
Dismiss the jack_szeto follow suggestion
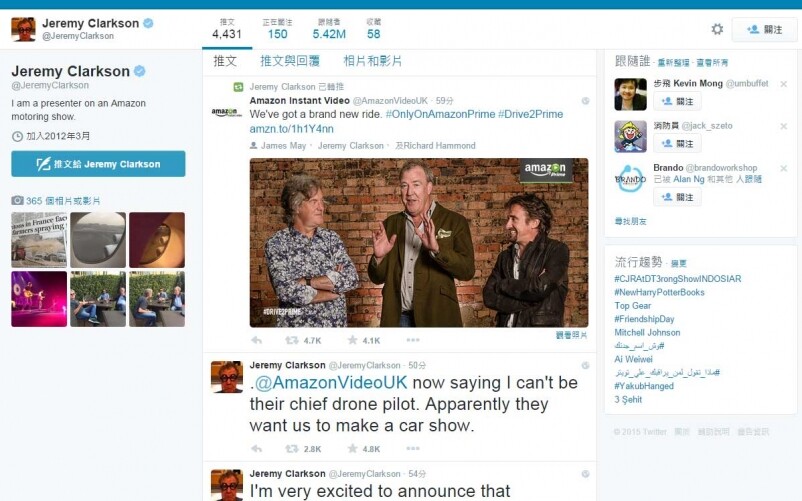(784, 126)
